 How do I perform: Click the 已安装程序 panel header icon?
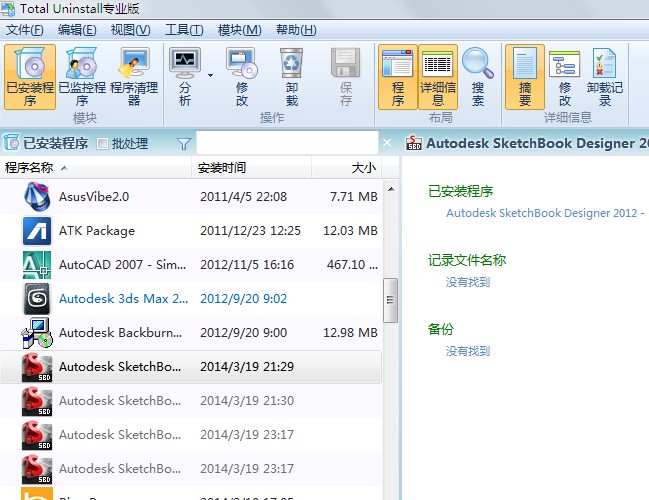(12, 143)
